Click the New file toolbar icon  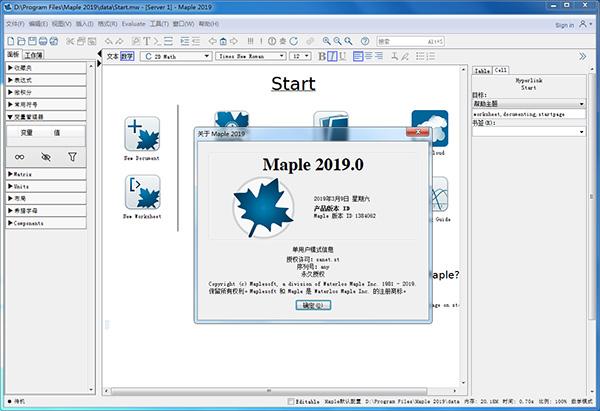tap(11, 41)
